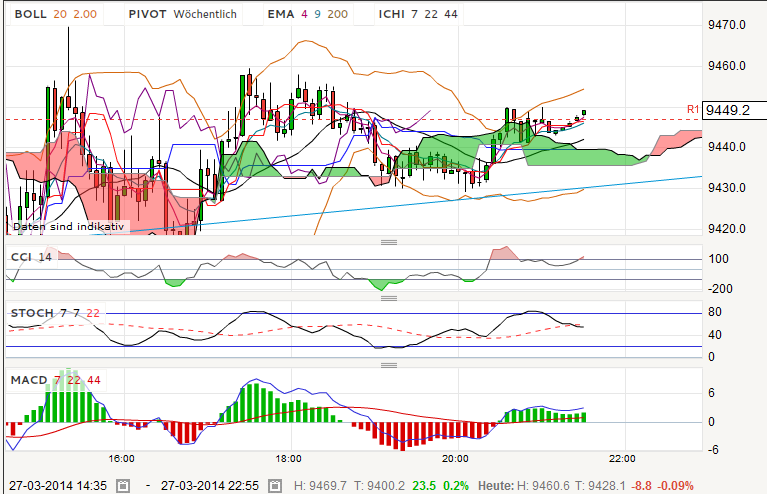Image resolution: width=767 pixels, height=494 pixels.
Task: Click the 18:00 time axis label
Action: click(289, 459)
